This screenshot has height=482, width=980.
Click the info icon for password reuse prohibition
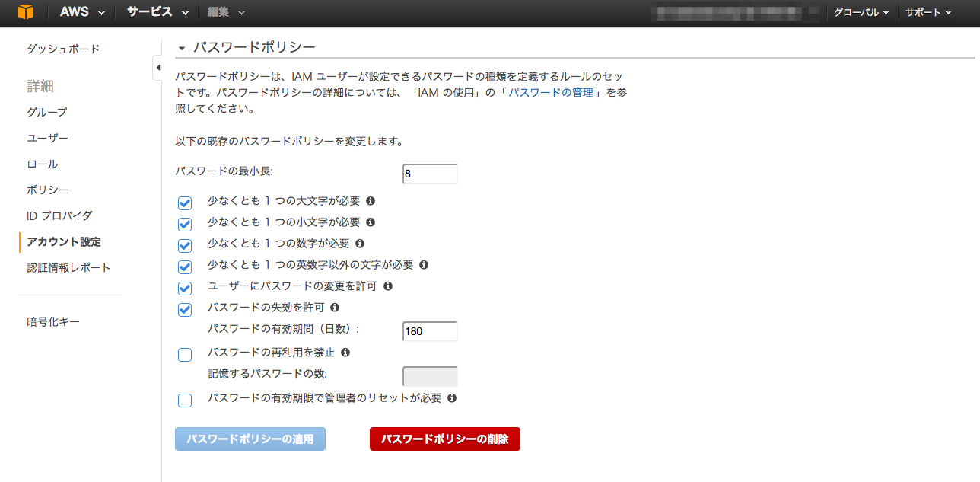click(345, 352)
